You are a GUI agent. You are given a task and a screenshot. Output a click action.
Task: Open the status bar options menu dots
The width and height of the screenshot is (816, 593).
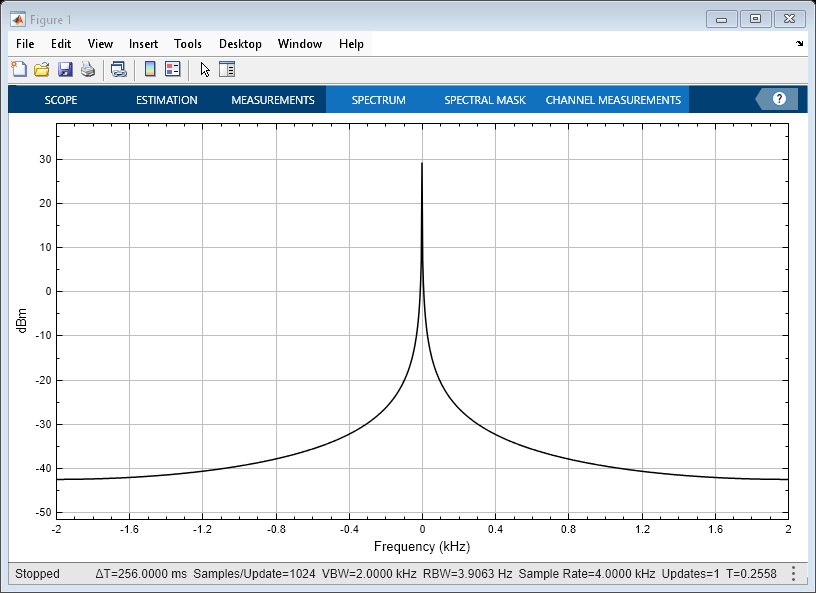point(793,574)
